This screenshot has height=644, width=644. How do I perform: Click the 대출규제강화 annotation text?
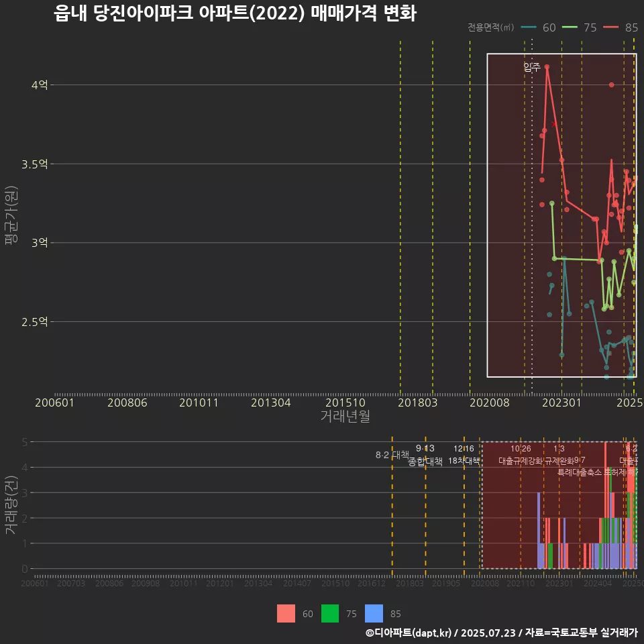521,461
